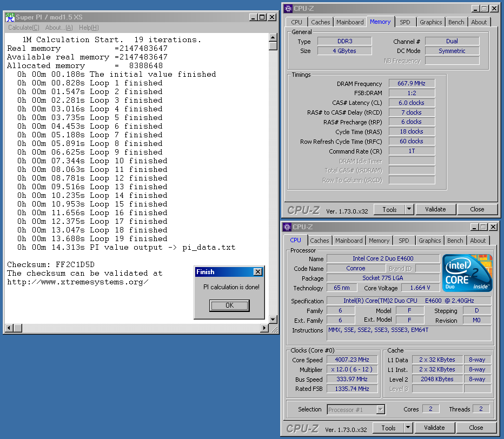Viewport: 504px width, 439px height.
Task: Click the Channel # value Dual
Action: tap(452, 41)
